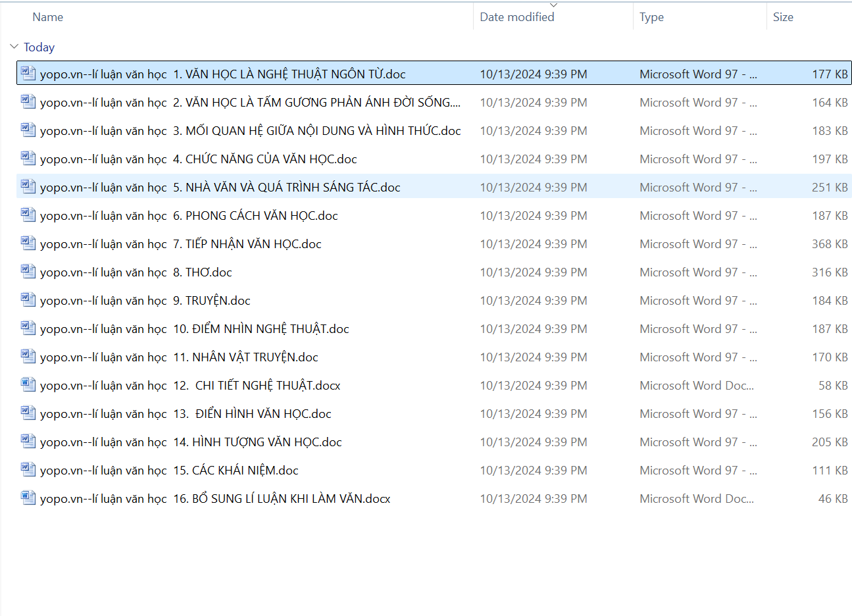Click the 58 KB size value
This screenshot has height=616, width=852.
[833, 386]
